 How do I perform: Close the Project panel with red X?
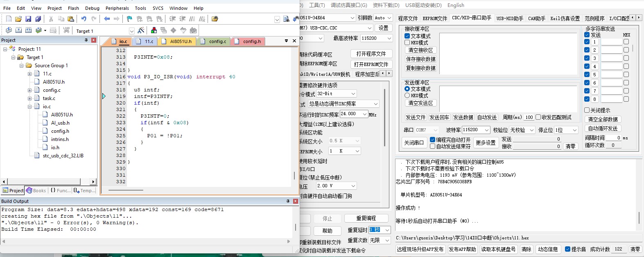coord(94,40)
